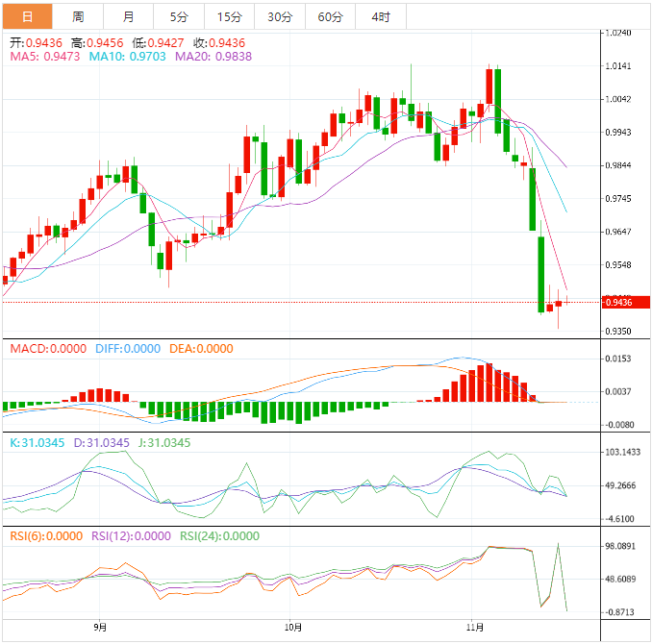Click the 9月 date axis label

[100, 627]
